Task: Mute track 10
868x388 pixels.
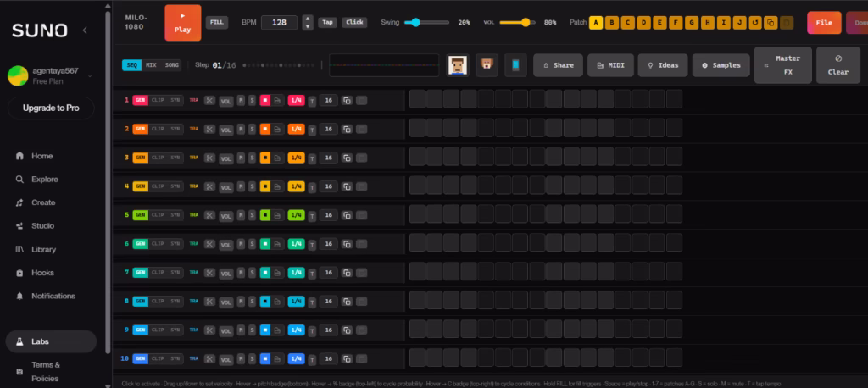Action: pos(241,358)
